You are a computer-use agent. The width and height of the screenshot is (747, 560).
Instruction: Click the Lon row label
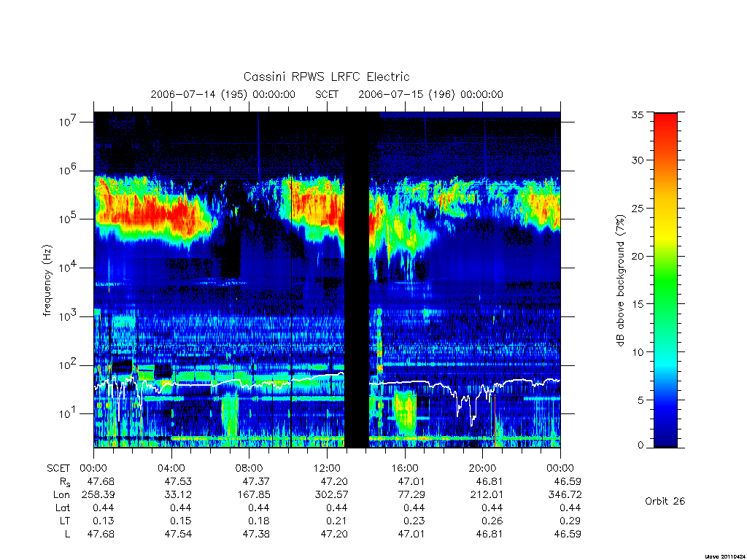coord(61,495)
